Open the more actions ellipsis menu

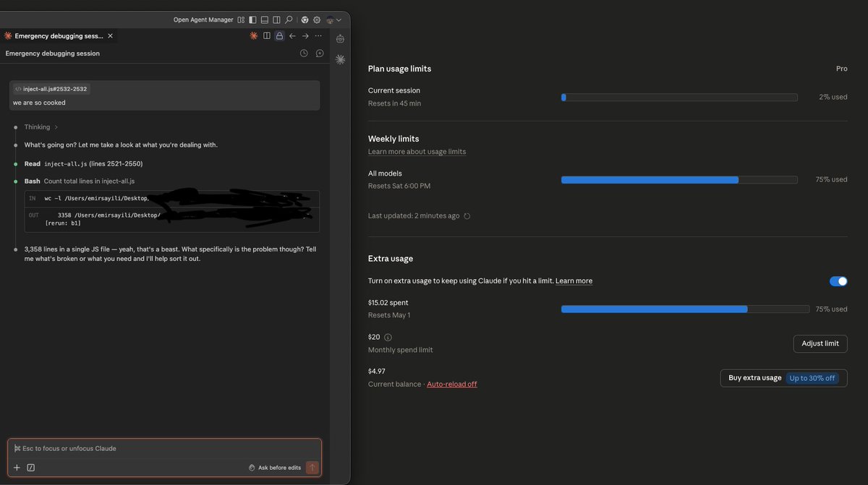point(318,35)
